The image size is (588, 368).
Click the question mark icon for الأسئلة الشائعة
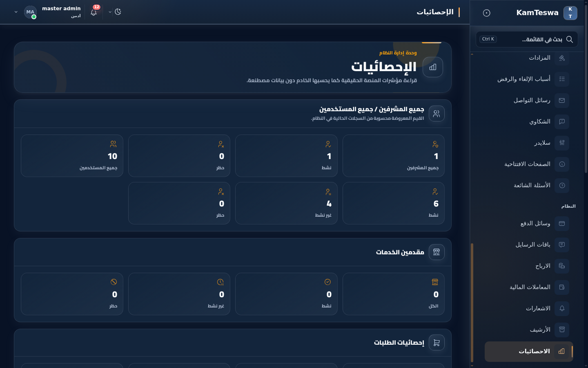pyautogui.click(x=562, y=185)
